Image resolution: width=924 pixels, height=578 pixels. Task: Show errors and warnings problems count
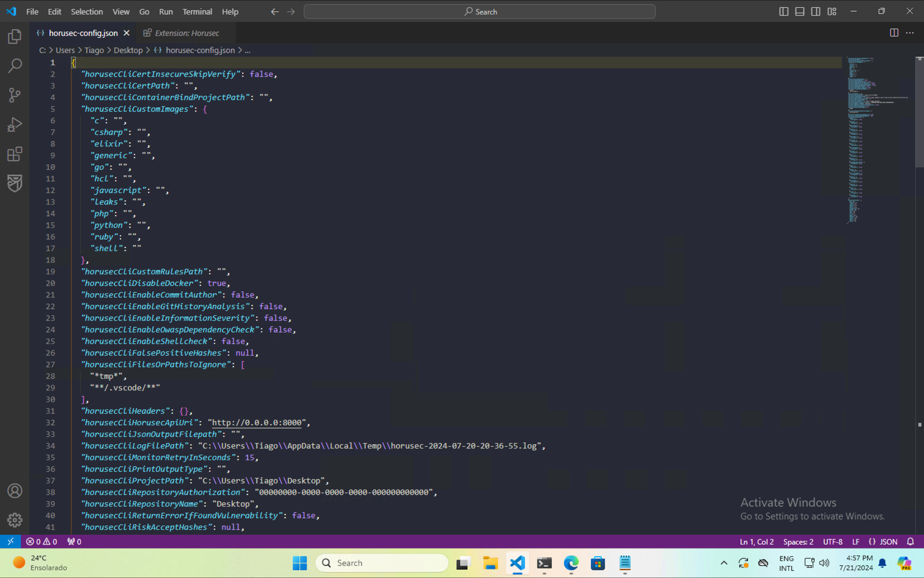pyautogui.click(x=42, y=541)
